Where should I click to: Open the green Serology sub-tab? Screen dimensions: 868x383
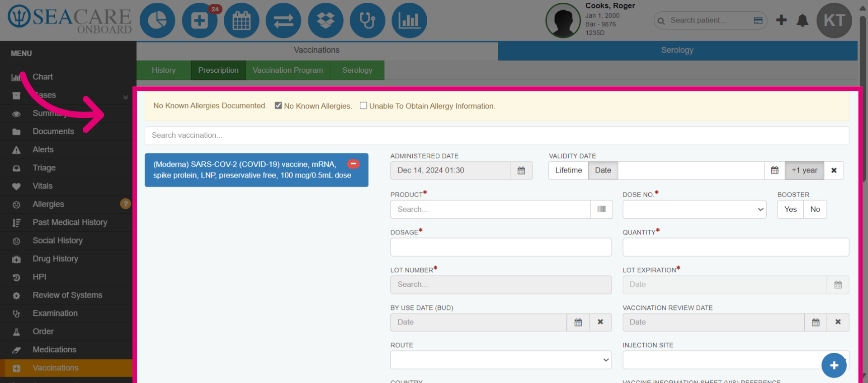[x=357, y=70]
